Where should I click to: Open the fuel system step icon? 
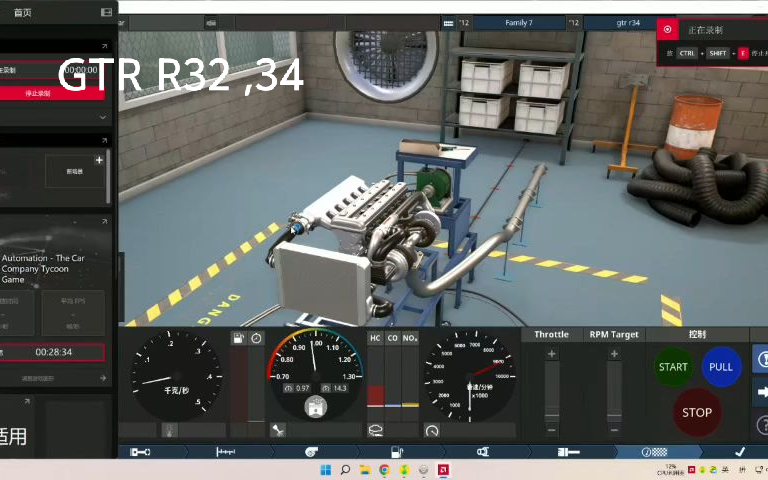tap(397, 452)
